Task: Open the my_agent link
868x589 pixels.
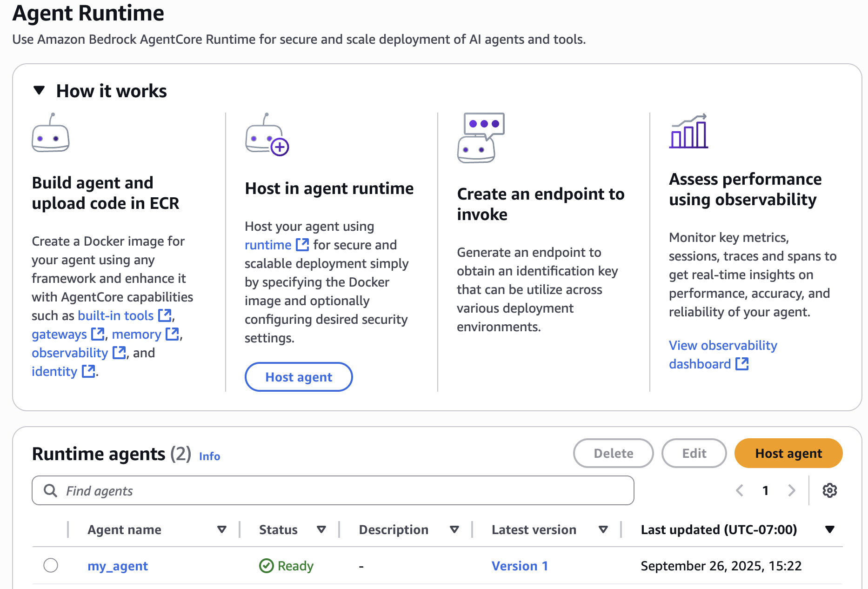Action: point(118,566)
